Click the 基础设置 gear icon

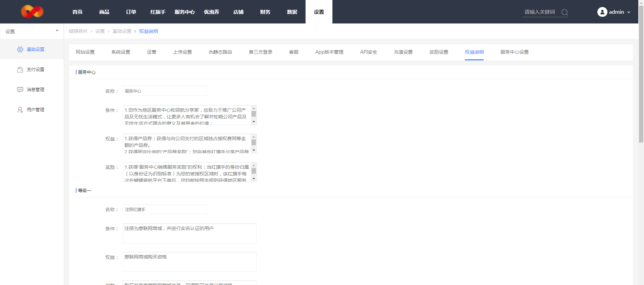[x=20, y=49]
